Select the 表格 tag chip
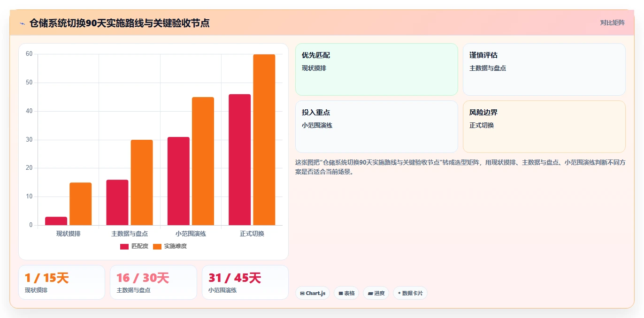Image resolution: width=644 pixels, height=318 pixels. click(346, 293)
